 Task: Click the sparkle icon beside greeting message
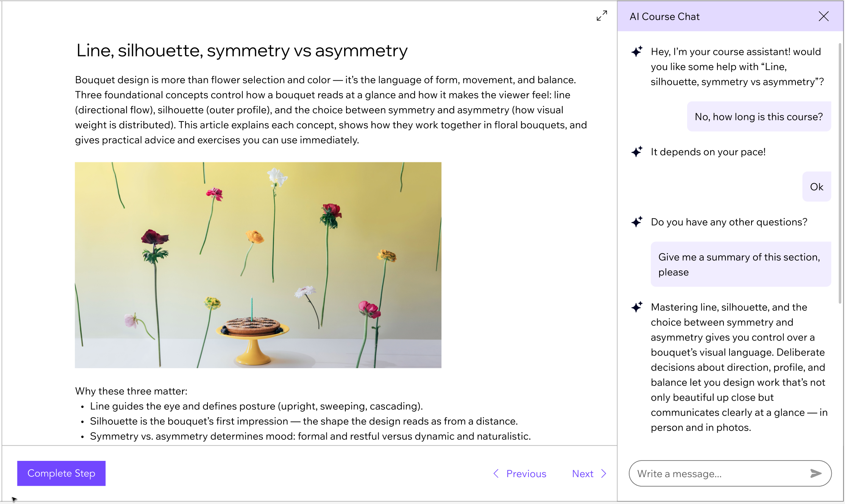coord(637,51)
